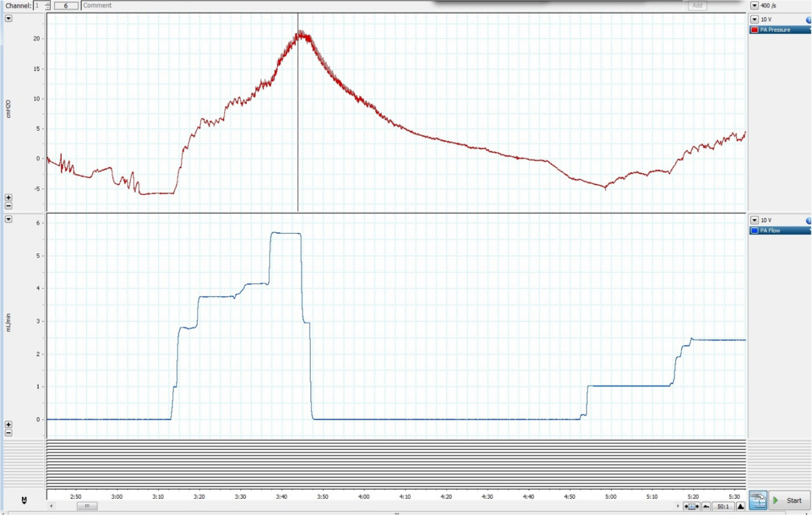Image resolution: width=812 pixels, height=515 pixels.
Task: Click the minus zoom icon on PA Pressure axis
Action: click(x=8, y=206)
